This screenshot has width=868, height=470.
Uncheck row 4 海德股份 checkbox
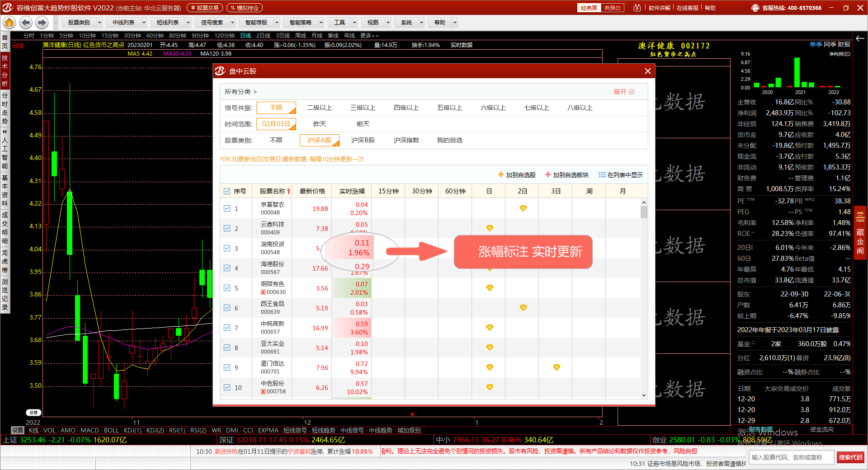(x=227, y=268)
